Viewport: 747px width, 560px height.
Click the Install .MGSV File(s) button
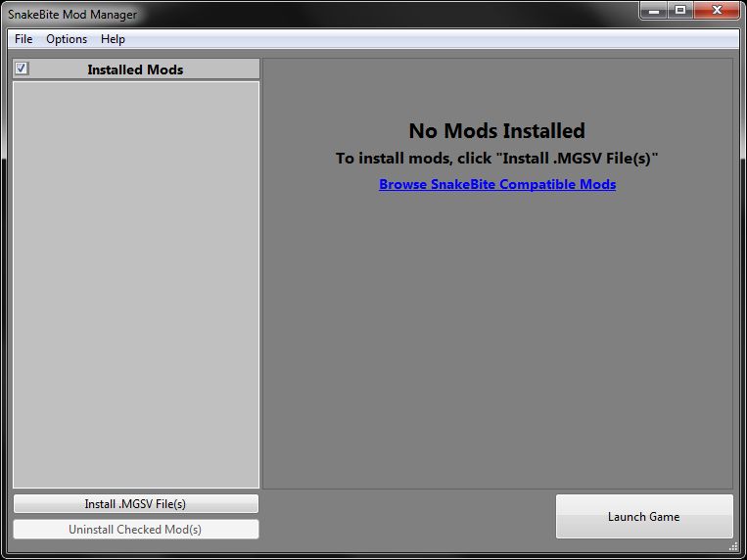tap(136, 504)
